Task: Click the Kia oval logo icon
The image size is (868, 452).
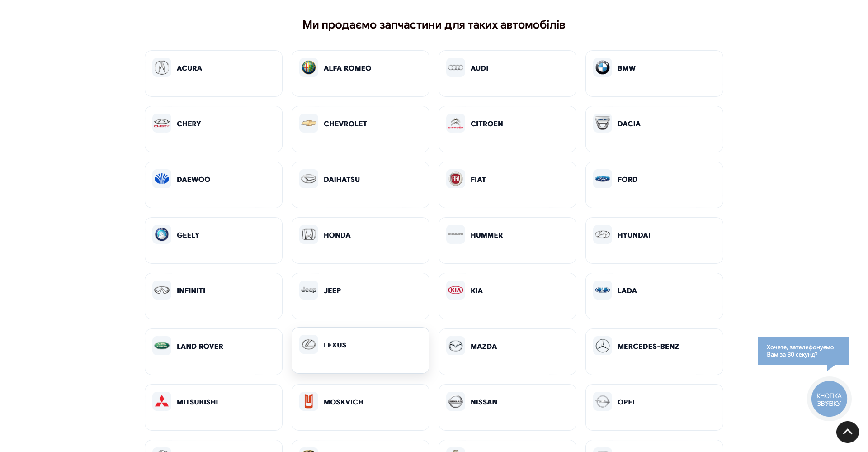Action: (456, 290)
